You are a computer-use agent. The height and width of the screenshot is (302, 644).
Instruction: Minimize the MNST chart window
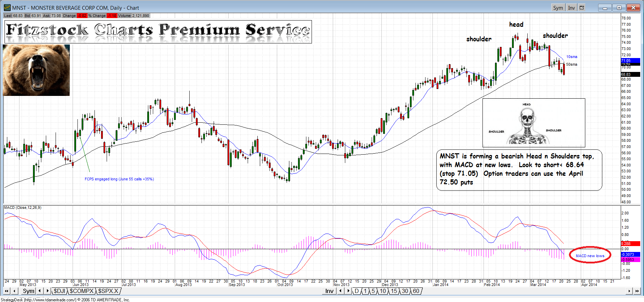coord(605,8)
